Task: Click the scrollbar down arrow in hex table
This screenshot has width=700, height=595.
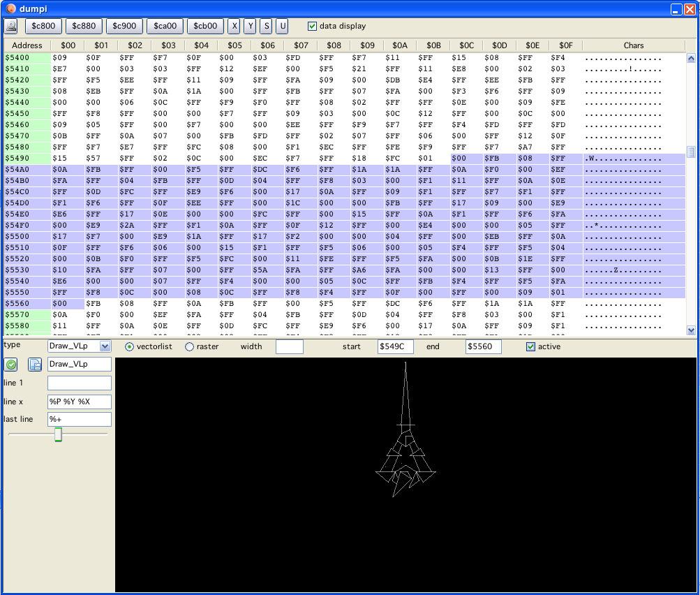Action: pyautogui.click(x=691, y=330)
